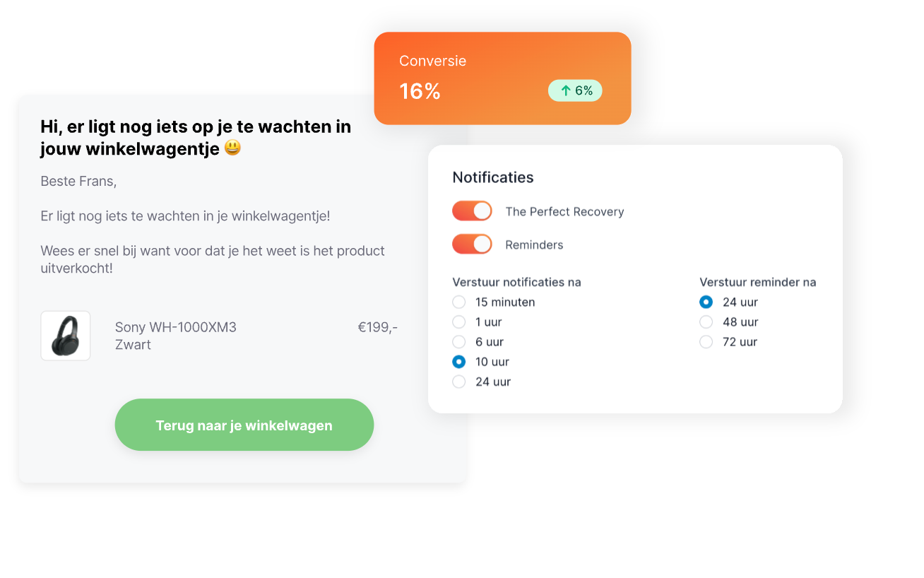Select 15 minuten notification delay
This screenshot has height=578, width=924.
coord(459,302)
